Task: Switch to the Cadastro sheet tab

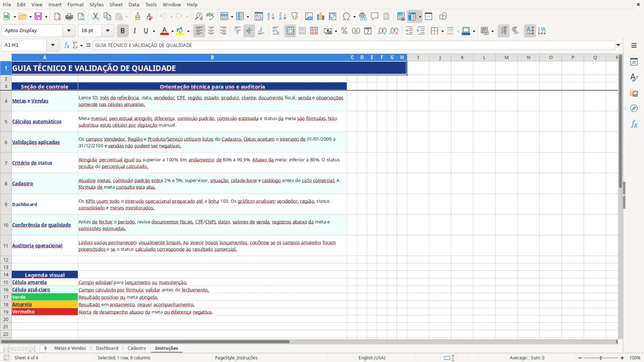Action: (x=137, y=348)
